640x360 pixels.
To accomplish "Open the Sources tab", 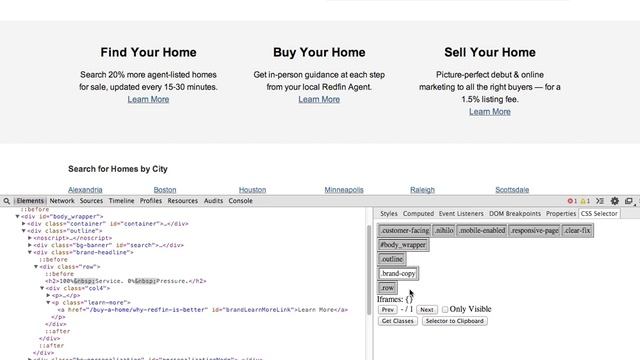I will coord(91,201).
